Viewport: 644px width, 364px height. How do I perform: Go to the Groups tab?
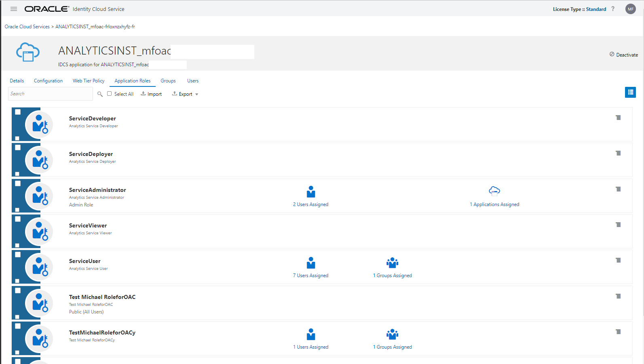(x=168, y=81)
